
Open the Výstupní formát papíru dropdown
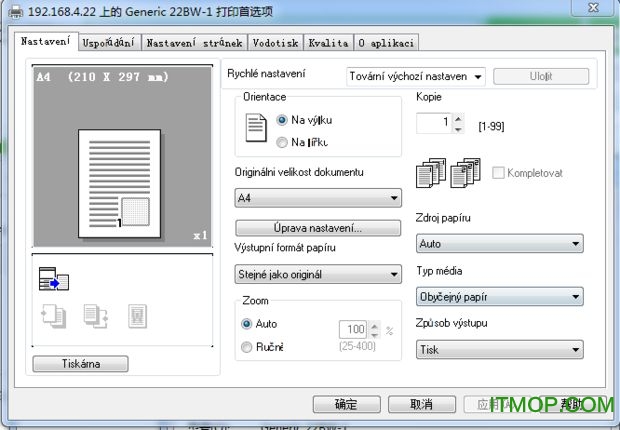(318, 275)
